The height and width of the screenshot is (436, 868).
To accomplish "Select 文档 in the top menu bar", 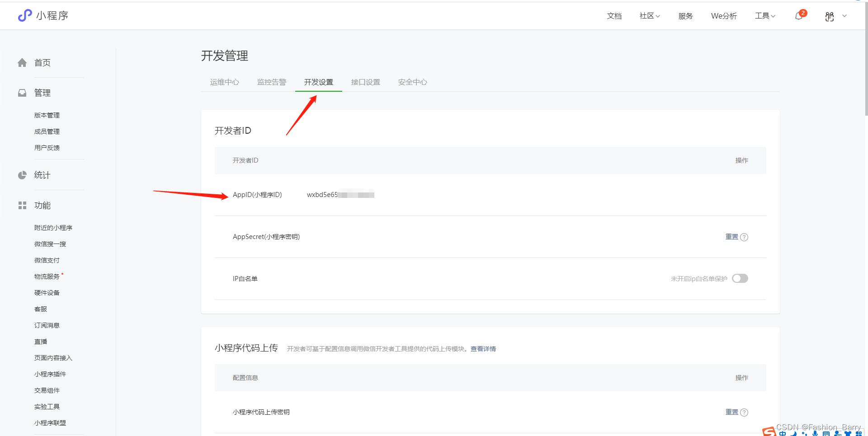I will click(x=614, y=15).
